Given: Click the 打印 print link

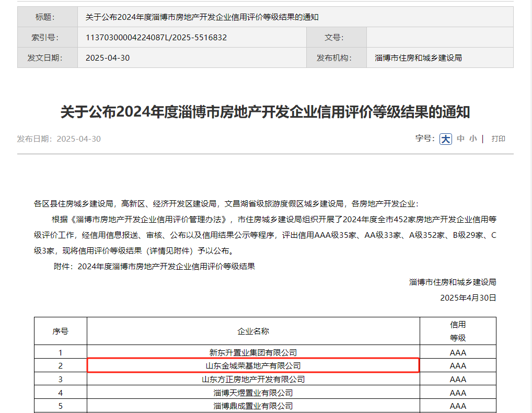Looking at the screenshot, I should (x=498, y=139).
